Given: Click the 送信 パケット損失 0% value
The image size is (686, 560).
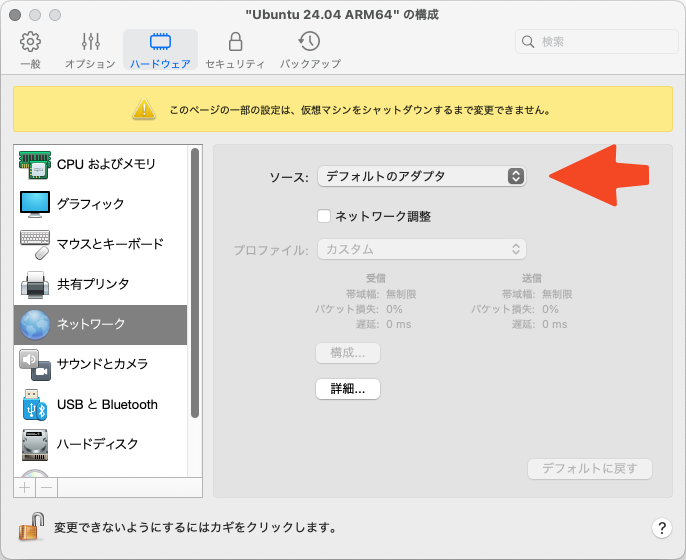Looking at the screenshot, I should [x=550, y=309].
